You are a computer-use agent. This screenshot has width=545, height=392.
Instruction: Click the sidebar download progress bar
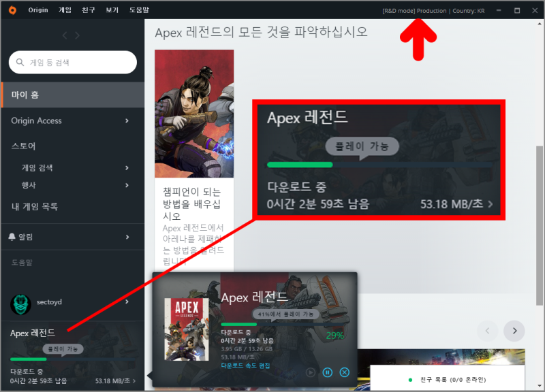(x=72, y=359)
